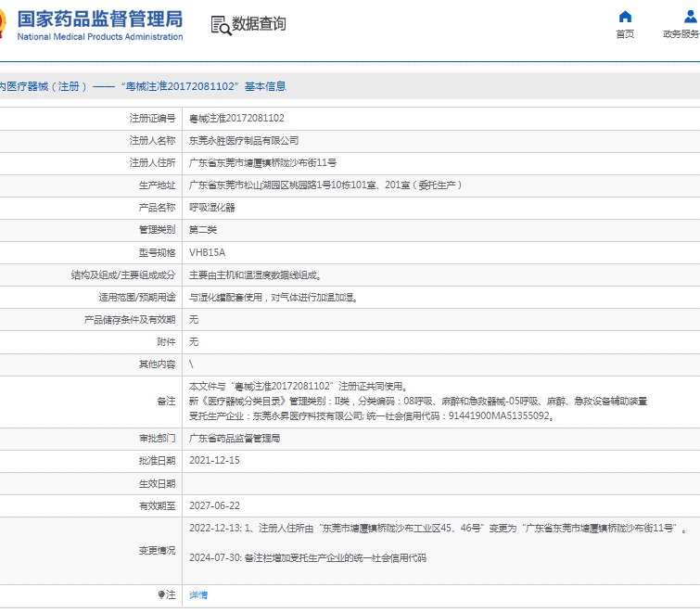Click the 生效日期 field label
Screen dimensions: 700x613
[x=157, y=483]
